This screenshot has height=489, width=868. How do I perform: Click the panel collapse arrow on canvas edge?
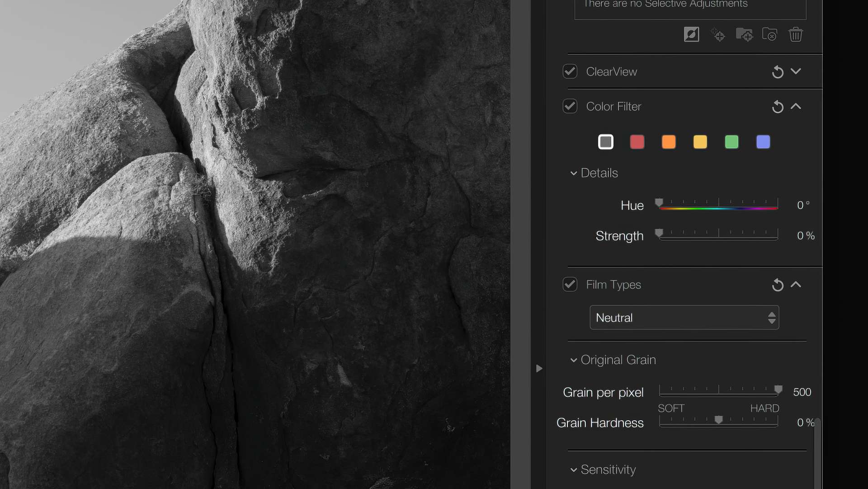pyautogui.click(x=539, y=369)
